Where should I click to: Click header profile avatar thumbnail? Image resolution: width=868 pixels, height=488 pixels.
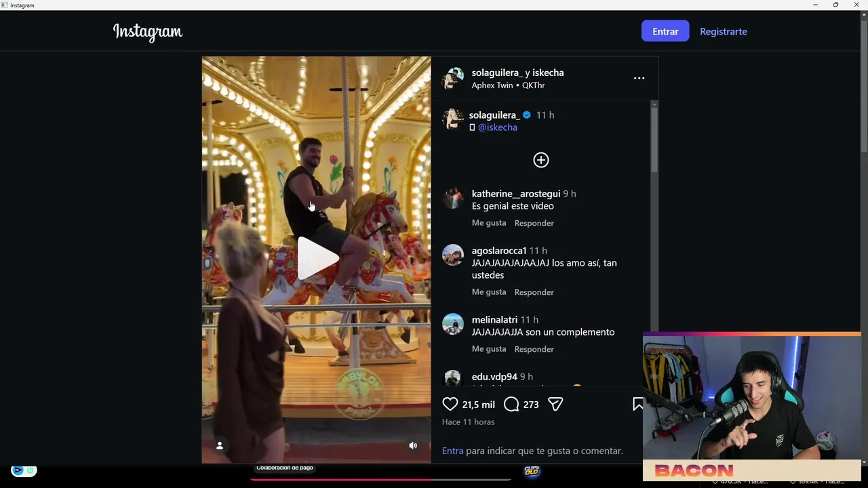(453, 79)
